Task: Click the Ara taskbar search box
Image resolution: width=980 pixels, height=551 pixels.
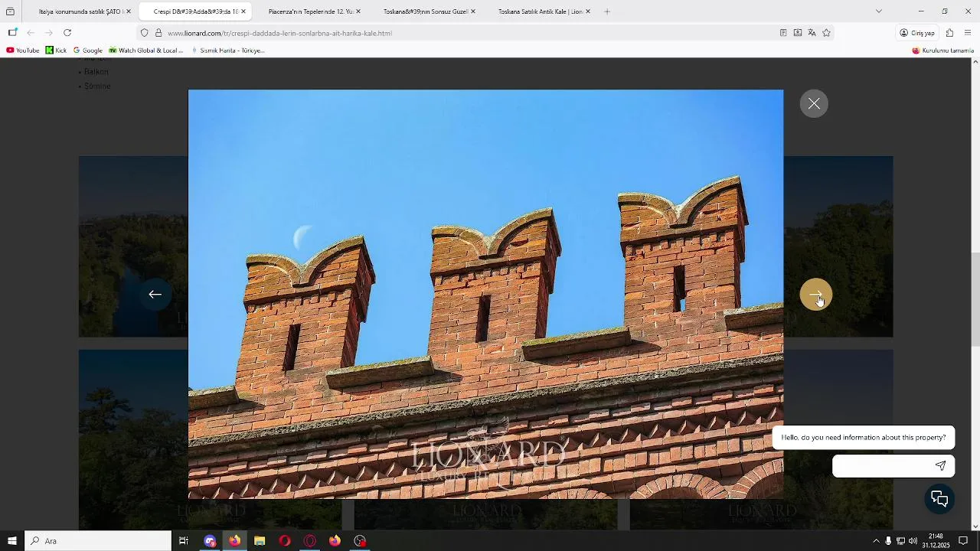Action: [98, 541]
